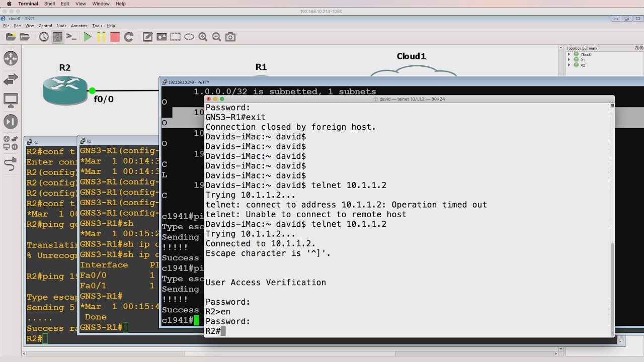The image size is (644, 362).
Task: Open the GNS3 Node menu
Action: coord(61,26)
